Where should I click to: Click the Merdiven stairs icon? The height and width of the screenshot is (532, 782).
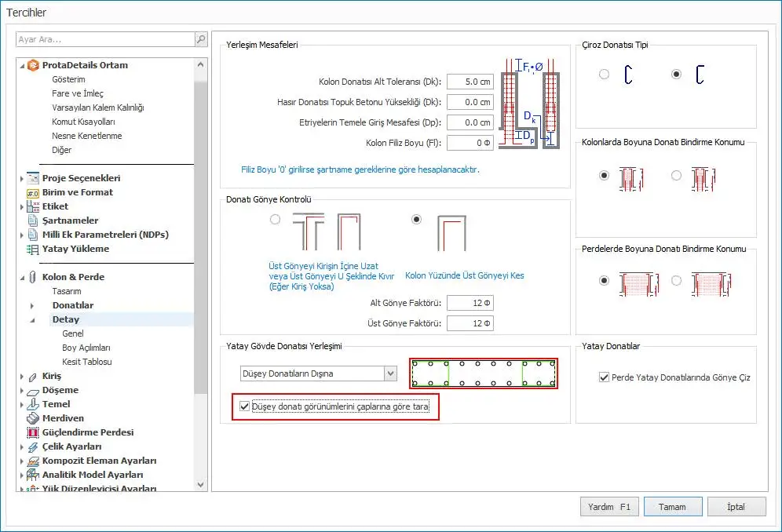(33, 418)
